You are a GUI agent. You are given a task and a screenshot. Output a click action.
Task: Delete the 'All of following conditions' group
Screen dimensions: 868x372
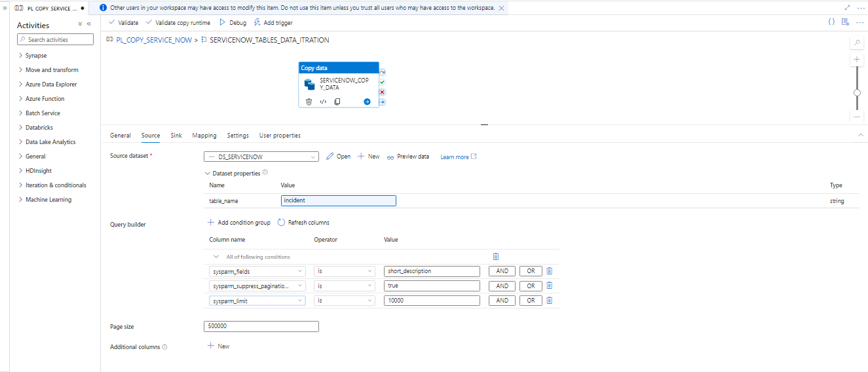click(496, 257)
